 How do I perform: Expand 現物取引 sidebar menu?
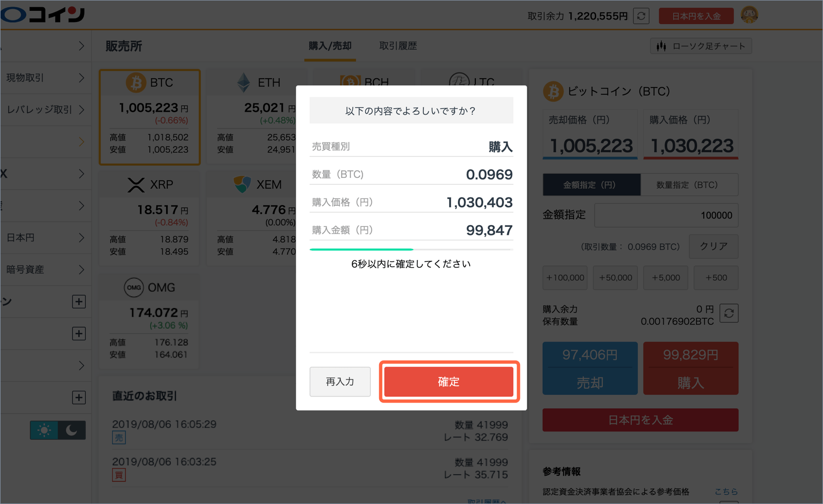[x=46, y=78]
